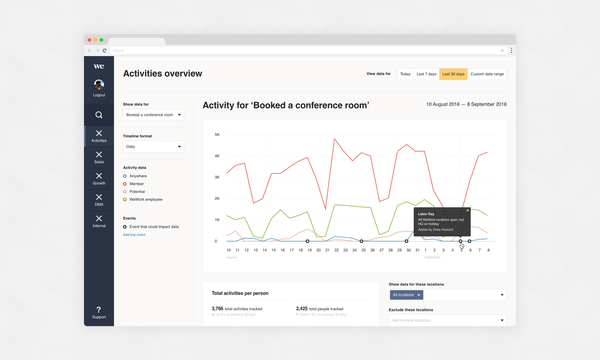Image resolution: width=600 pixels, height=360 pixels.
Task: Click the Total activities per person title
Action: (240, 293)
